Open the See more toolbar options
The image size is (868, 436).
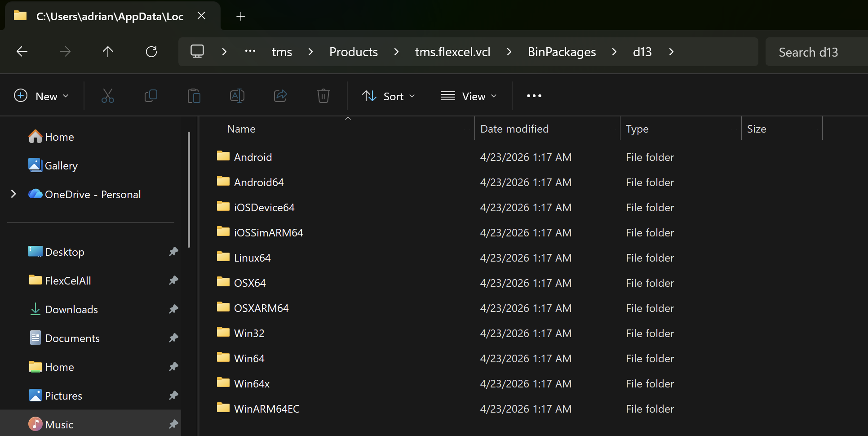tap(534, 96)
